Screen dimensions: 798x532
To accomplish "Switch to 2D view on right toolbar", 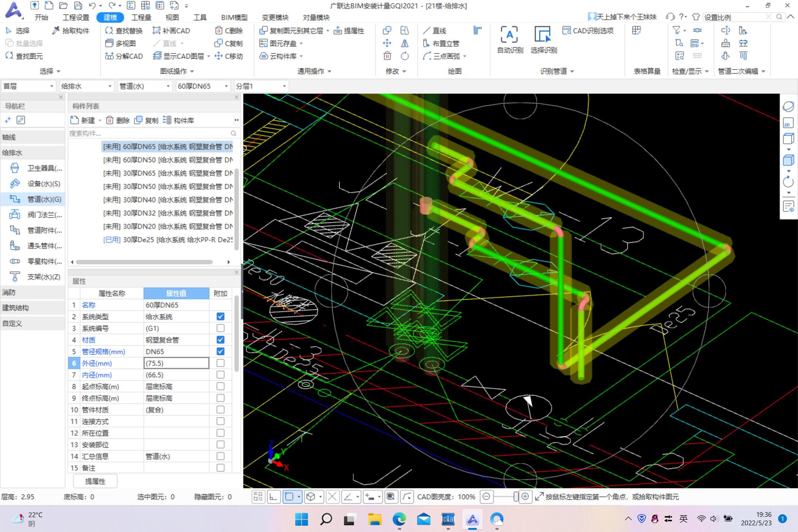I will pyautogui.click(x=788, y=123).
